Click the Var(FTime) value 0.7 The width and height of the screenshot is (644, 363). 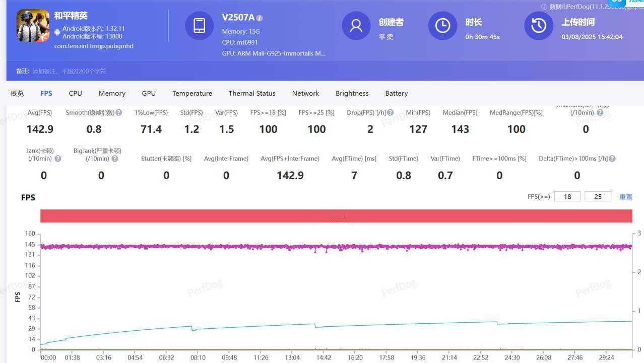(x=445, y=175)
